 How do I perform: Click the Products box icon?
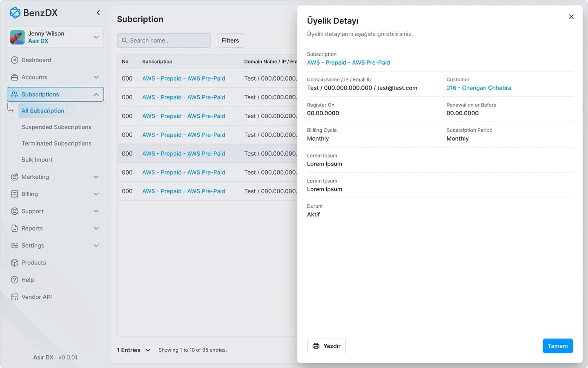(15, 263)
